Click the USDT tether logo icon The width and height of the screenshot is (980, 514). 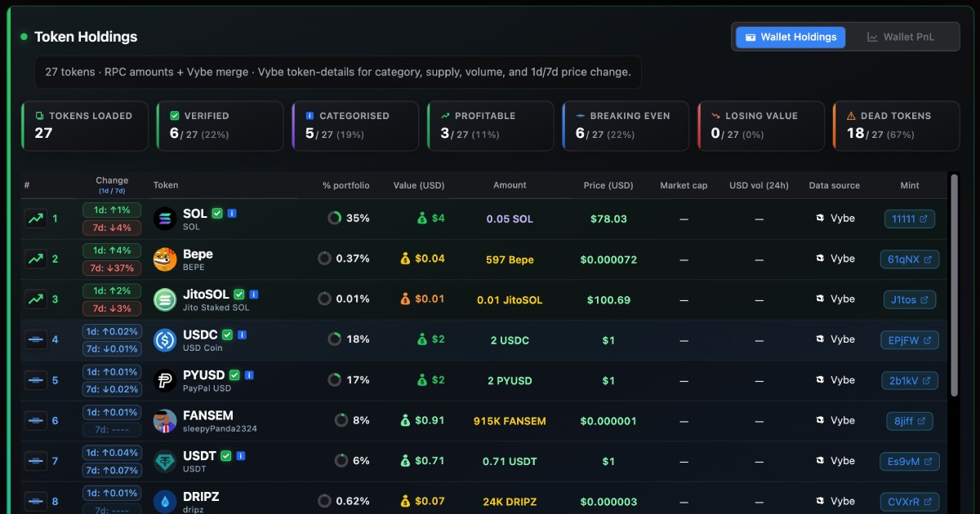(165, 461)
